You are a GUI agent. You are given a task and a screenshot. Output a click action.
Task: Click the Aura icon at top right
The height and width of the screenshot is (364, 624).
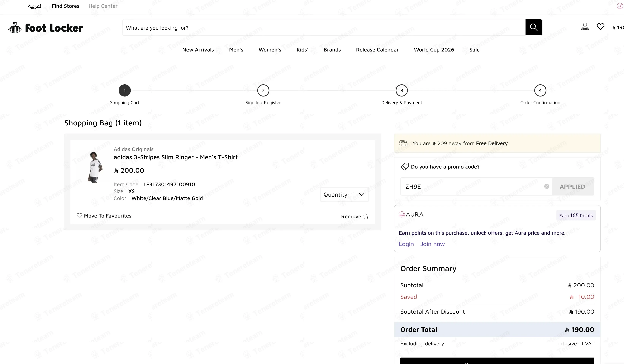pos(620,6)
